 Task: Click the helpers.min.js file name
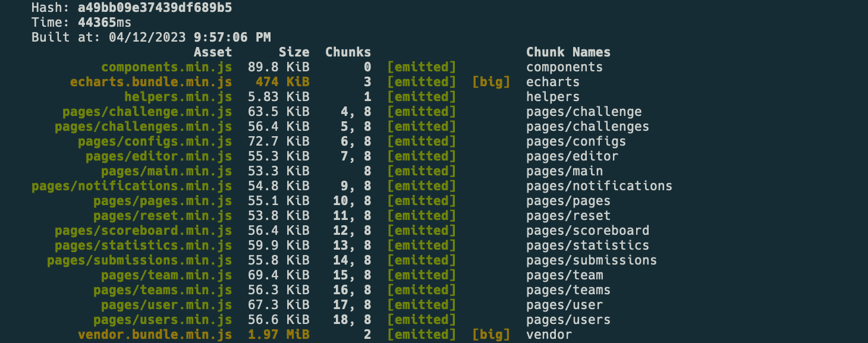coord(178,97)
